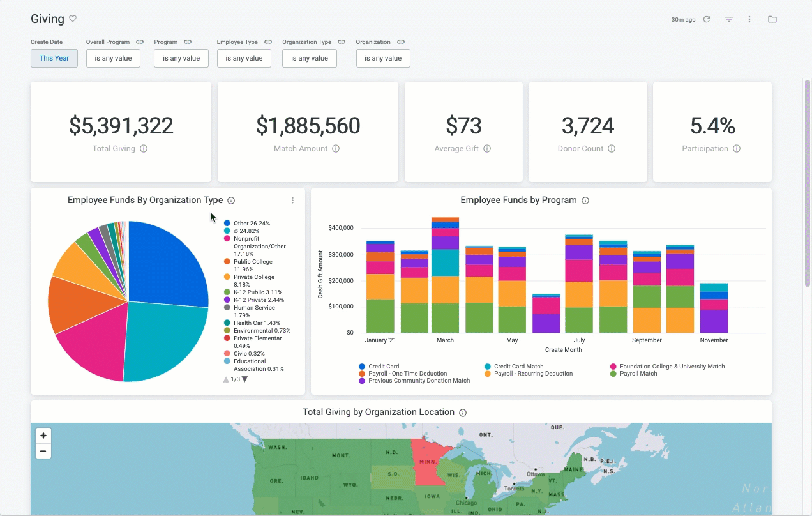Click Private College legend color swatch
This screenshot has width=812, height=516.
tap(227, 277)
